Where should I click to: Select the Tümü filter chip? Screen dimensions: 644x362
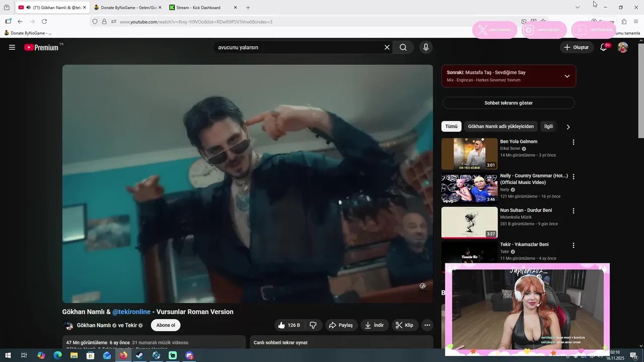pyautogui.click(x=451, y=127)
